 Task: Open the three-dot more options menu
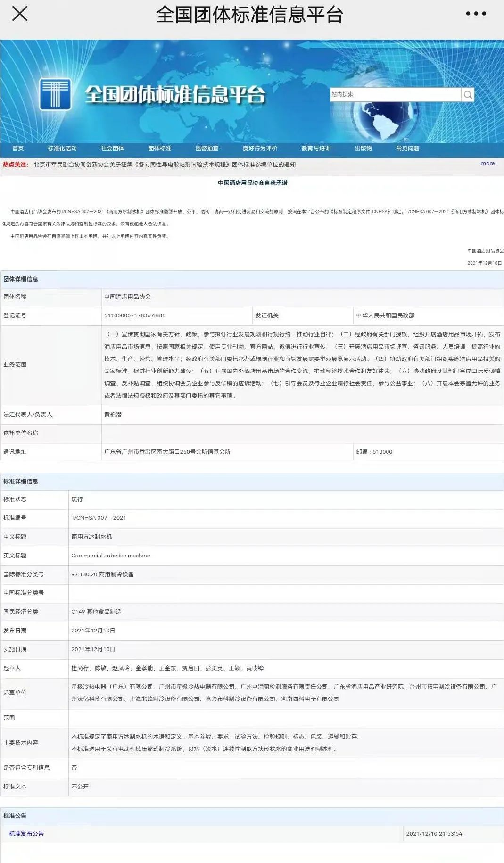tap(476, 14)
